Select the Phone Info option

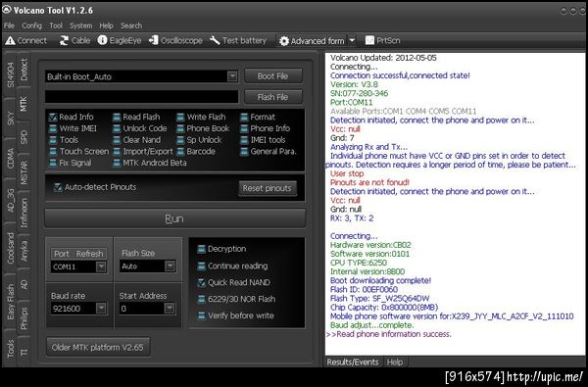point(266,128)
